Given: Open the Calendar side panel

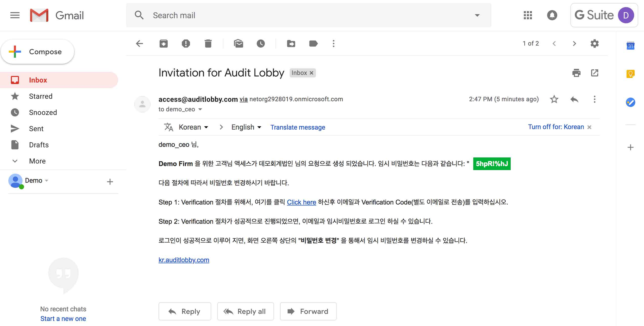Looking at the screenshot, I should point(631,46).
